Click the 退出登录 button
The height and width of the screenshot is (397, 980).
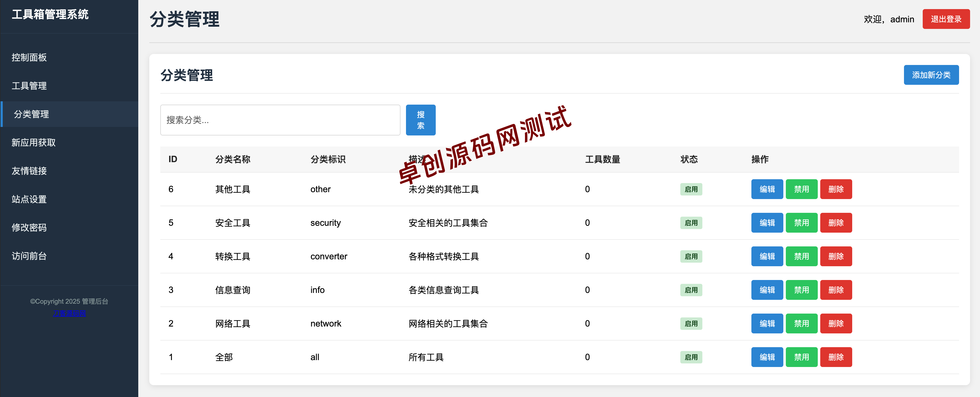coord(946,19)
